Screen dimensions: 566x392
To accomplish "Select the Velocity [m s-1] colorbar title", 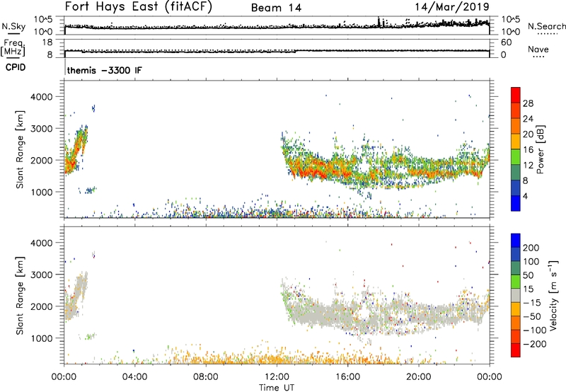I will (x=553, y=295).
